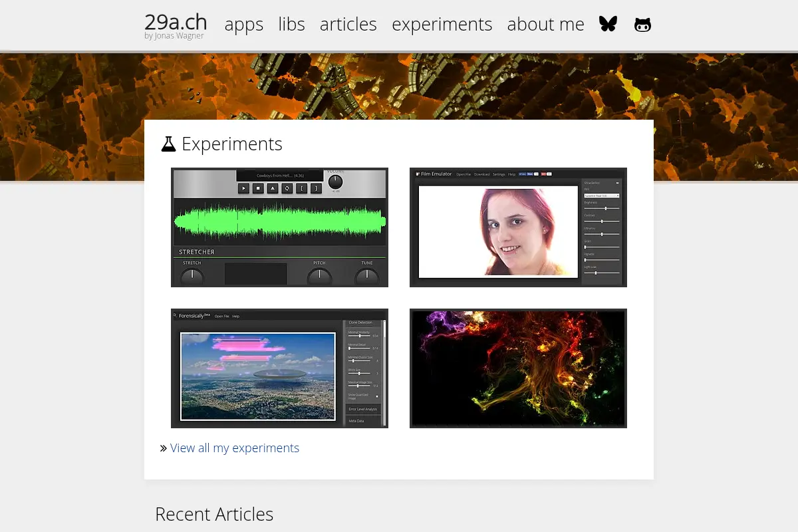
Task: Toggle Show Quantized Image checkbox in Forensically
Action: tap(377, 396)
